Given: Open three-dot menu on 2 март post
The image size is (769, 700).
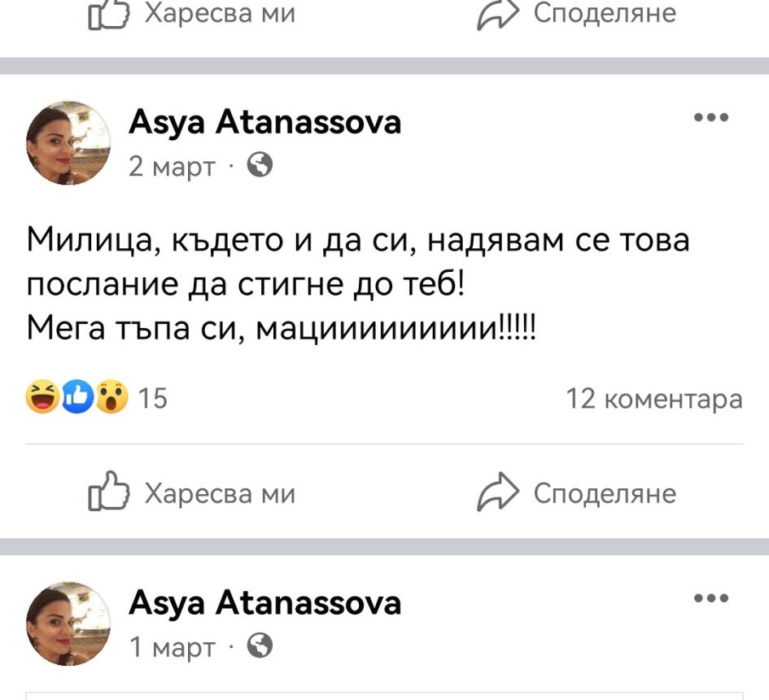Looking at the screenshot, I should (x=710, y=119).
